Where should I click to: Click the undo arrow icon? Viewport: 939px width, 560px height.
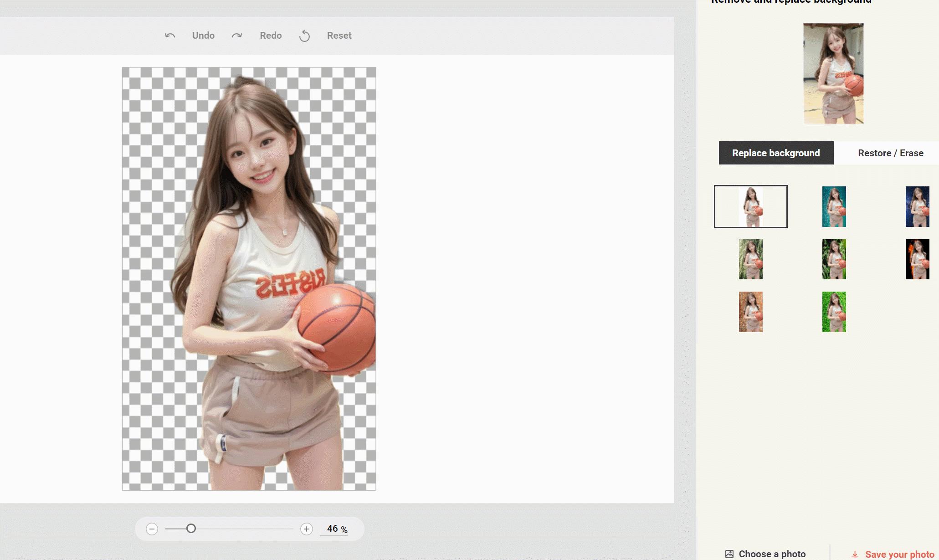[170, 36]
